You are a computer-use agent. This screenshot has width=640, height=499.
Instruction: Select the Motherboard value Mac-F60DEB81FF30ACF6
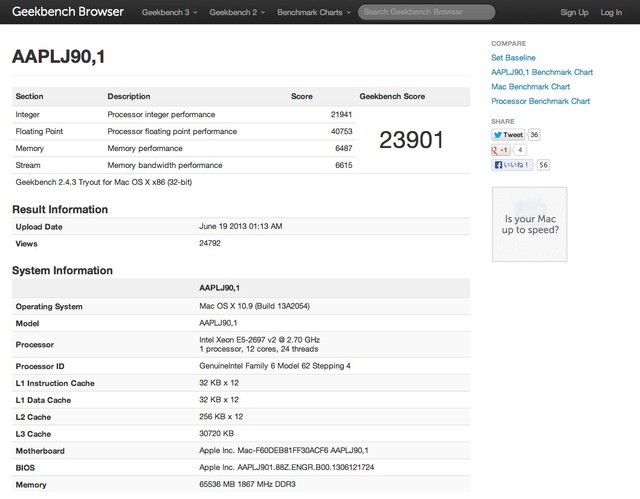284,450
